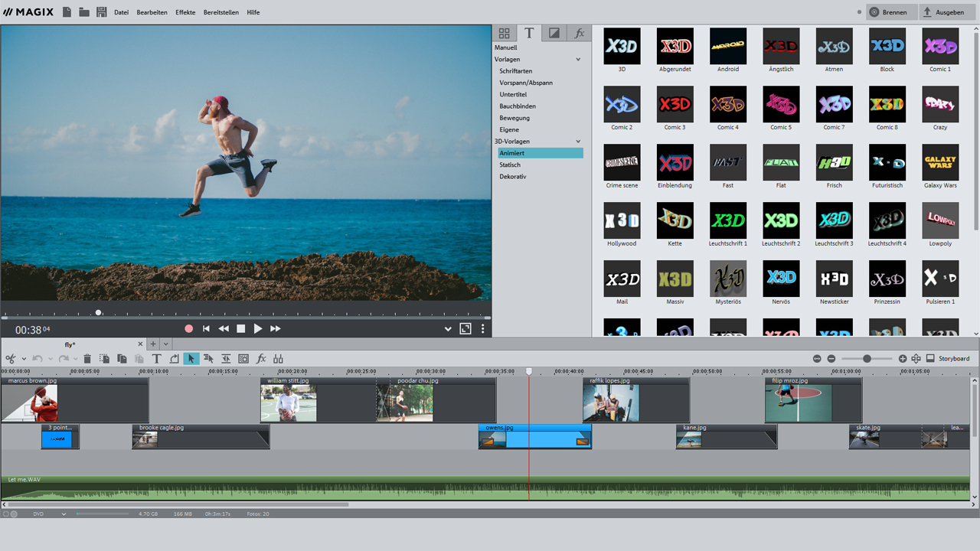
Task: Collapse the Vorlagen section
Action: click(580, 59)
